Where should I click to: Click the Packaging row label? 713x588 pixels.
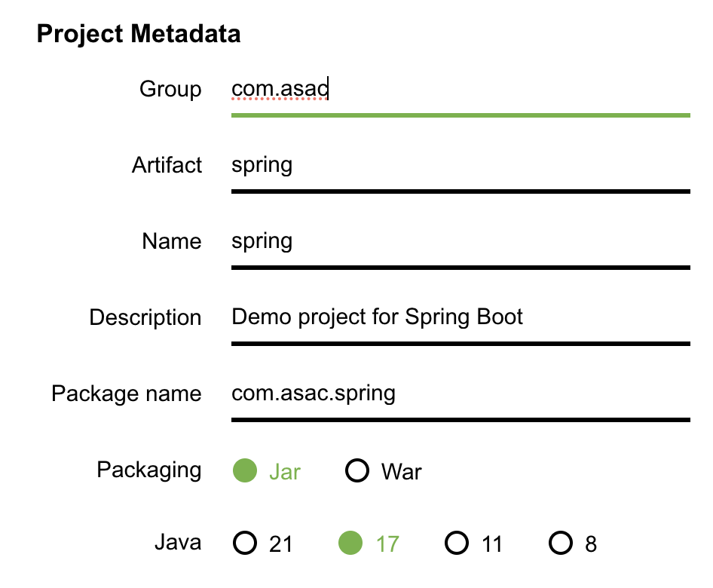(149, 470)
